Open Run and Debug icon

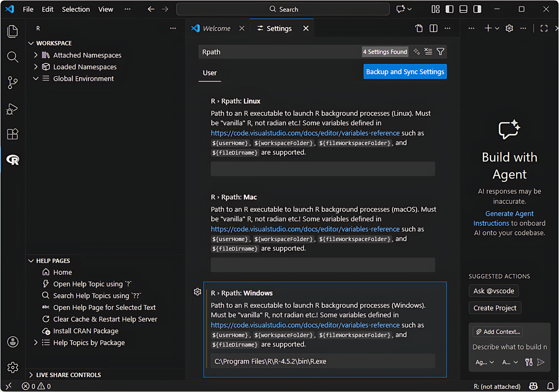coord(13,109)
